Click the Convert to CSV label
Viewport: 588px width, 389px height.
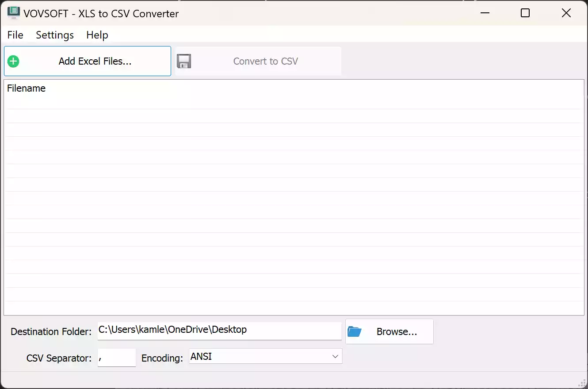266,61
